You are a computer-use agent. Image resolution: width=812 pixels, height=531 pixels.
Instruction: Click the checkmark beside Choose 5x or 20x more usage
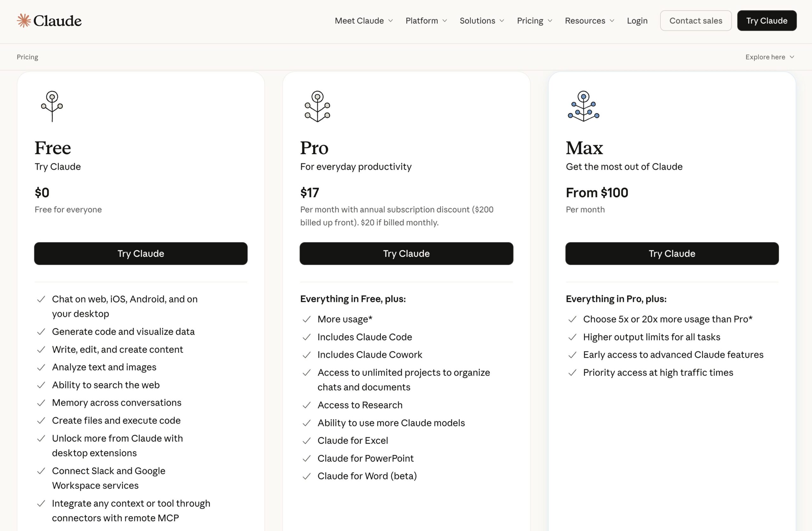tap(572, 319)
